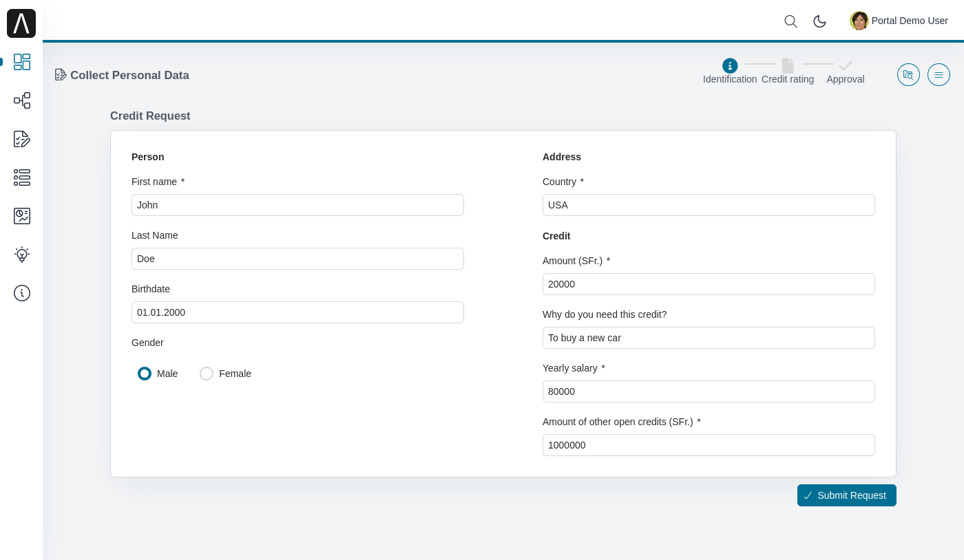Screen dimensions: 964x560
Task: Select the Female gender radio button
Action: pyautogui.click(x=207, y=374)
